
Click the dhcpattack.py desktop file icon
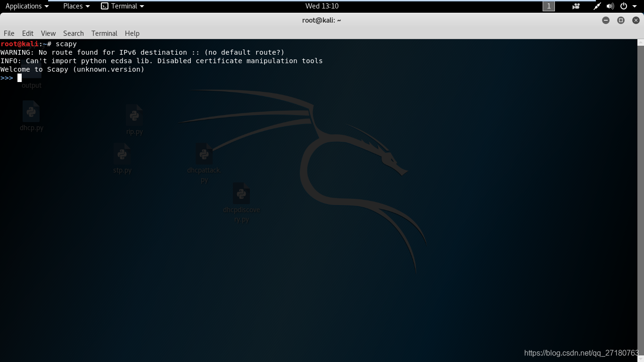pyautogui.click(x=204, y=164)
